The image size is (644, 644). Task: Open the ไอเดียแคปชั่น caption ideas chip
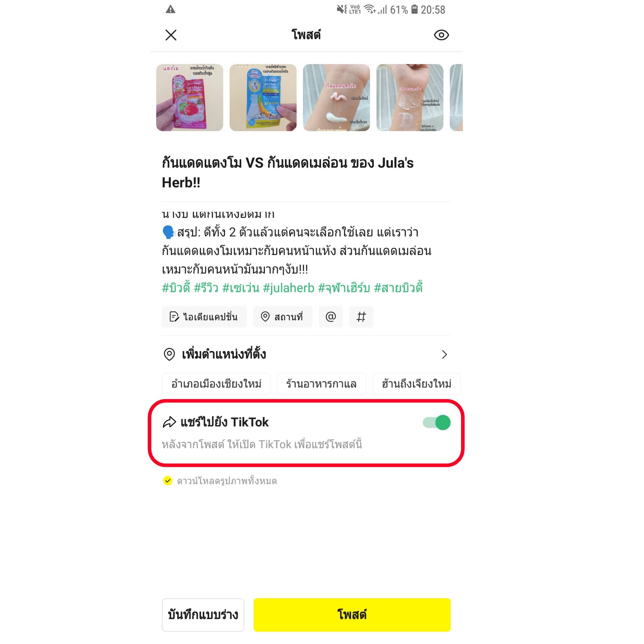click(204, 316)
